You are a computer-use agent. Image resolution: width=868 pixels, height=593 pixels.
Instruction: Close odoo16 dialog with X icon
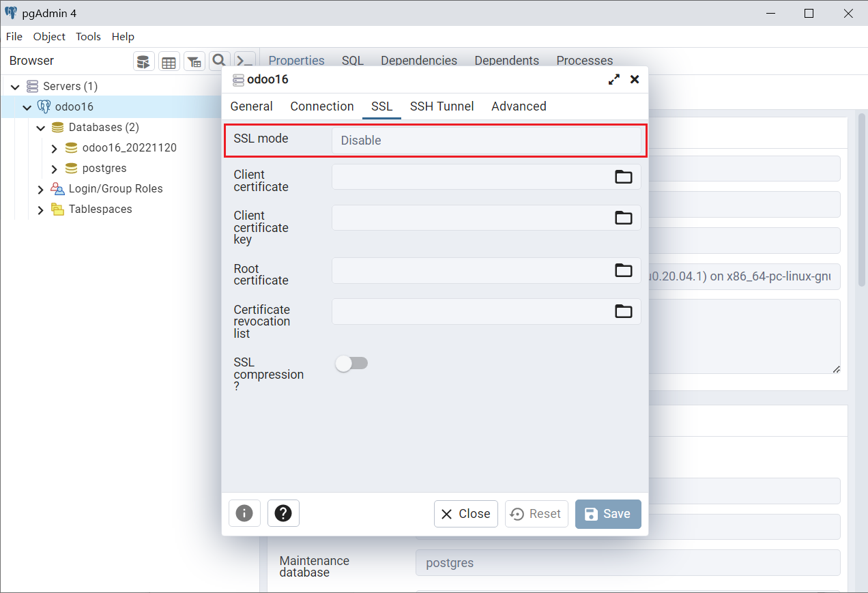point(635,79)
